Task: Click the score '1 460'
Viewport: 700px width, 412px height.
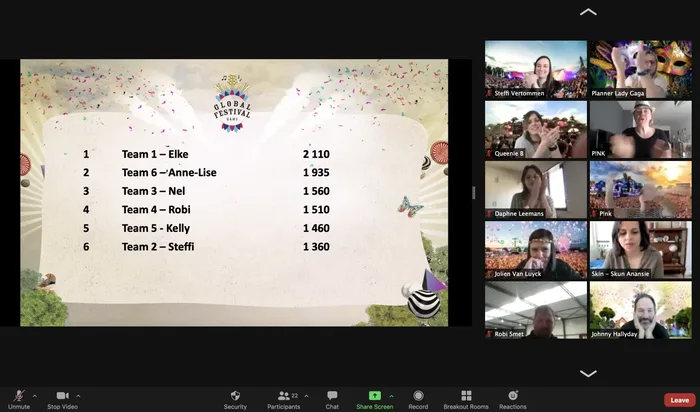Action: (316, 228)
